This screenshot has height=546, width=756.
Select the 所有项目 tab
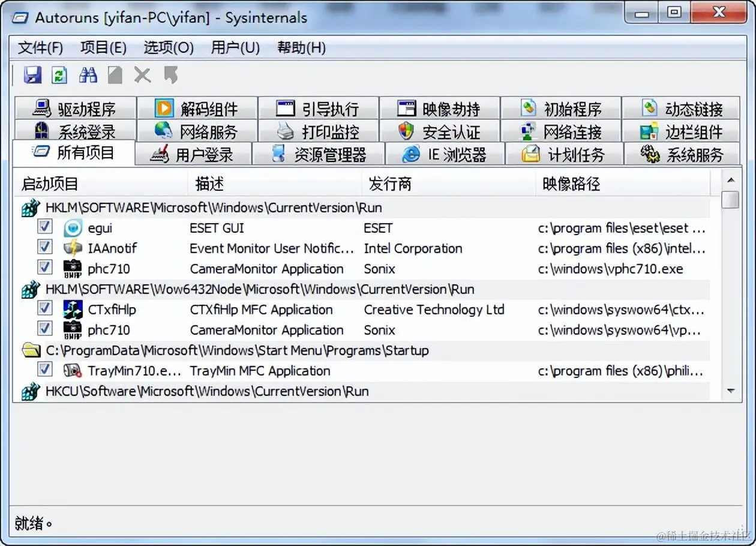click(x=74, y=153)
